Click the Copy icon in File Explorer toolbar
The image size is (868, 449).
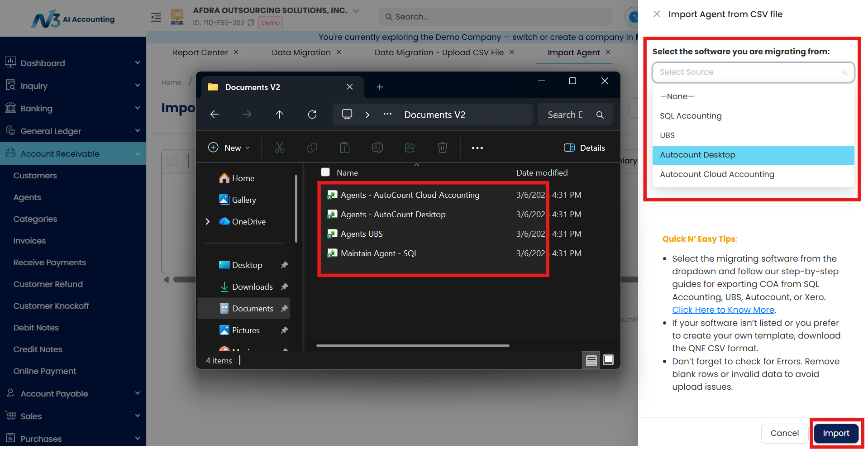click(312, 148)
